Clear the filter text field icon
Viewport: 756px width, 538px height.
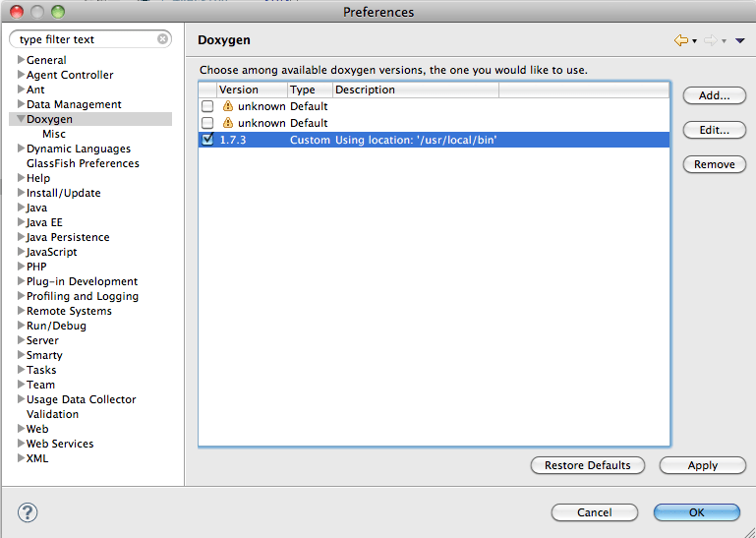coord(163,39)
